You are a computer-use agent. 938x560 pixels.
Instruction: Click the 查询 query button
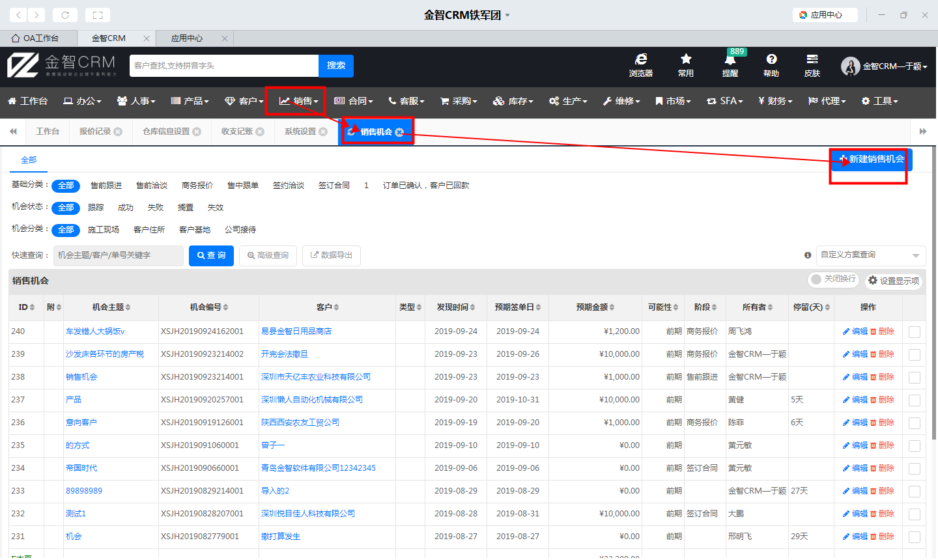(x=211, y=255)
